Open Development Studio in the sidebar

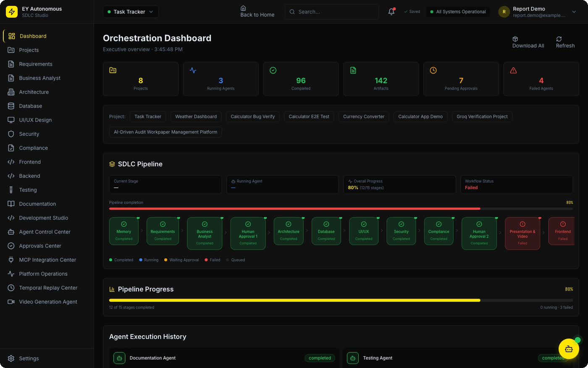[47, 218]
